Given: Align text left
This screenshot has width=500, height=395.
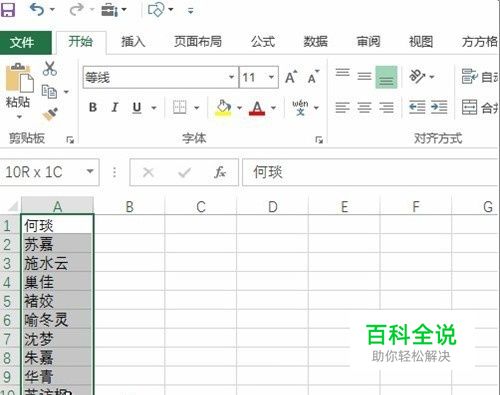Looking at the screenshot, I should (x=342, y=107).
